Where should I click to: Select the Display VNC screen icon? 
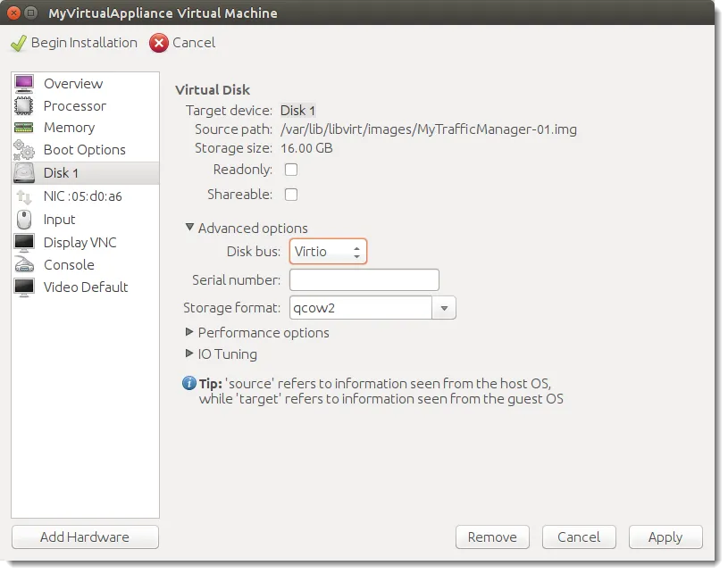[x=24, y=242]
